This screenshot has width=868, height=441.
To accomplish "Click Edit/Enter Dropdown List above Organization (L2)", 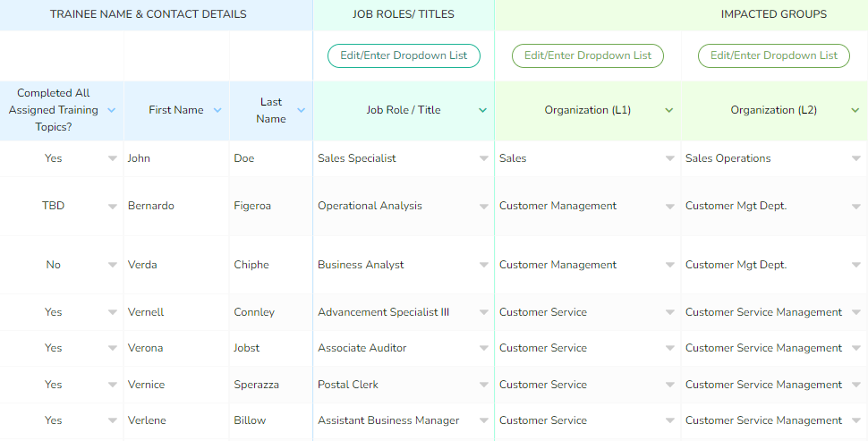I will point(773,55).
